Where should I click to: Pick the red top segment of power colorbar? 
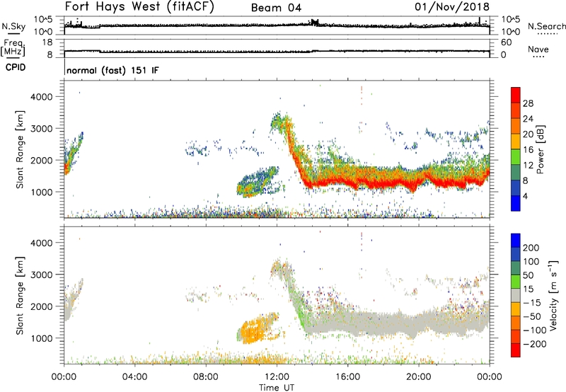click(516, 95)
